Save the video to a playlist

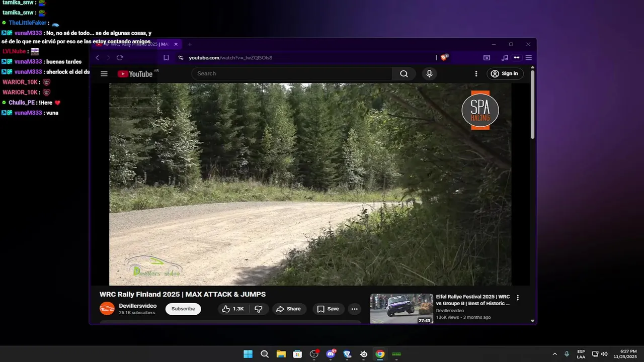[x=328, y=309]
